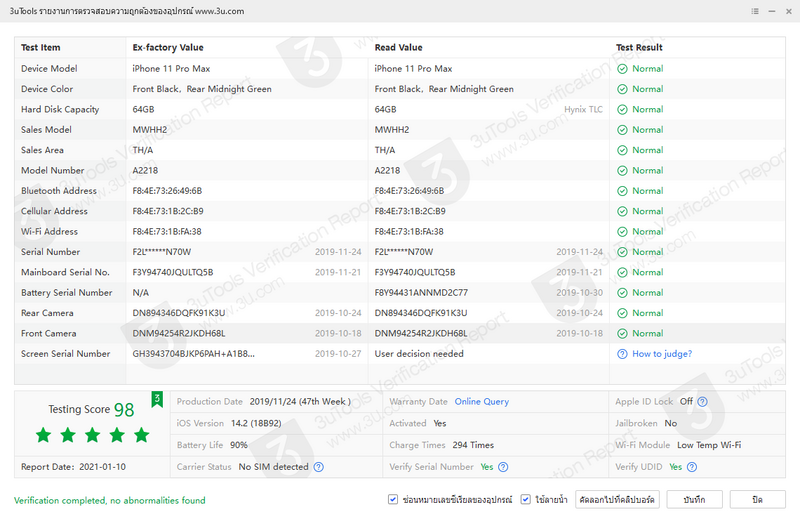Select Battery Life 90% value
Screen dimensions: 800x526
click(239, 445)
